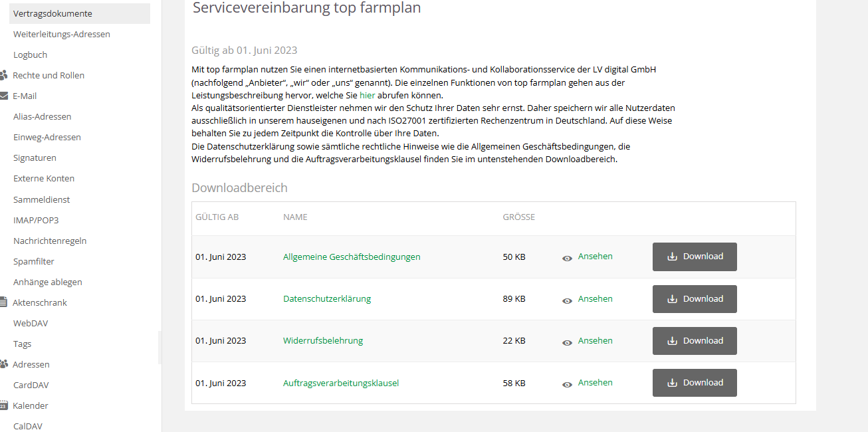
Task: Select the 50 KB size cell
Action: (514, 257)
